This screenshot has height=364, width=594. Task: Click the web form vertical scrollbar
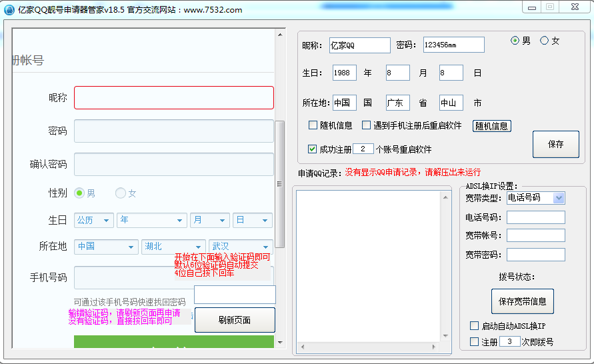coord(280,183)
